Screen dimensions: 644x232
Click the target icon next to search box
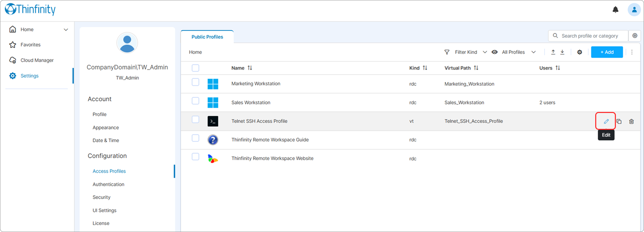tap(635, 36)
